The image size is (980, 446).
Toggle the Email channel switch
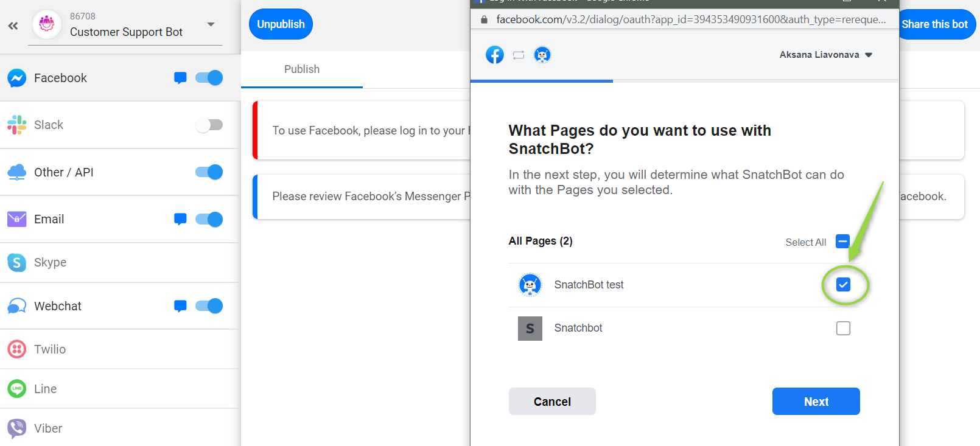pos(209,219)
